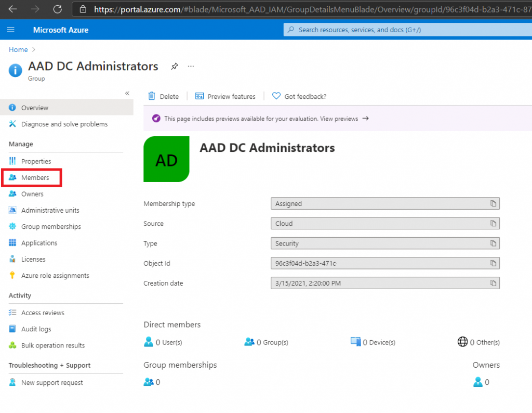532x413 pixels.
Task: Click the site lock icon in address bar
Action: click(x=83, y=9)
